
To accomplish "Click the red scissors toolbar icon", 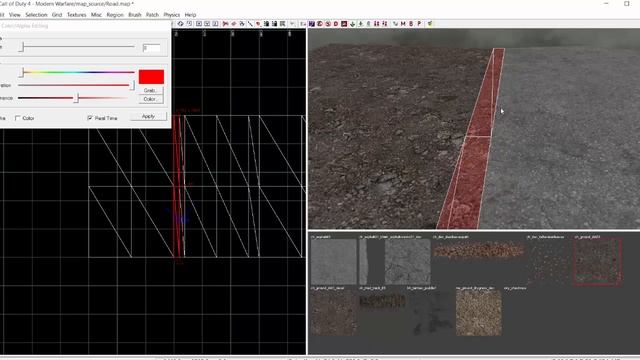I will pyautogui.click(x=225, y=24).
